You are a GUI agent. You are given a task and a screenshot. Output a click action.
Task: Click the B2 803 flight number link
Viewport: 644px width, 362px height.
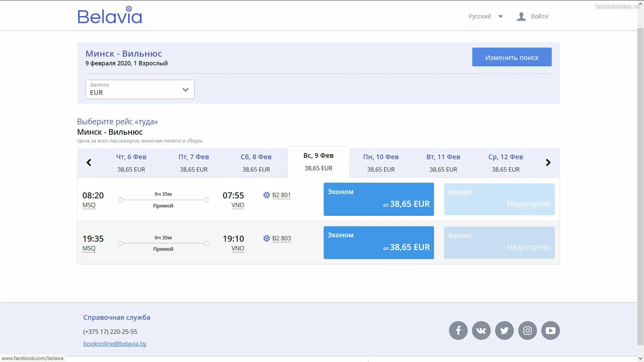281,238
